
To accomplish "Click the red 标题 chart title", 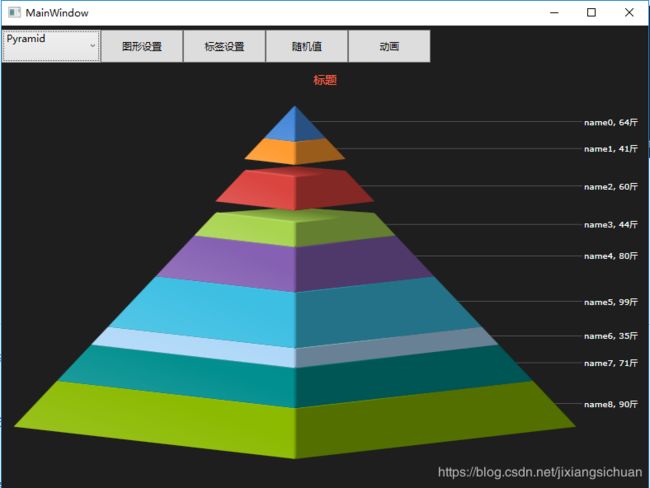I will [x=325, y=80].
